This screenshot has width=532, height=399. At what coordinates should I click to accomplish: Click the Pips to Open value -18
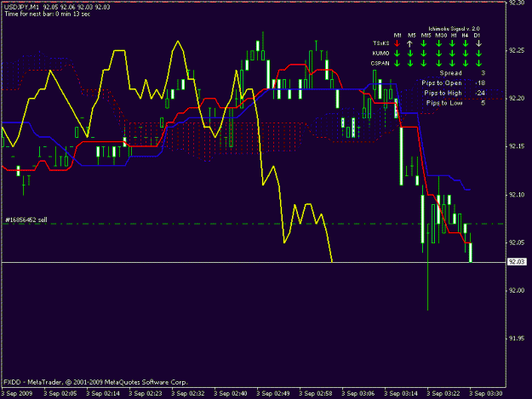pos(480,83)
